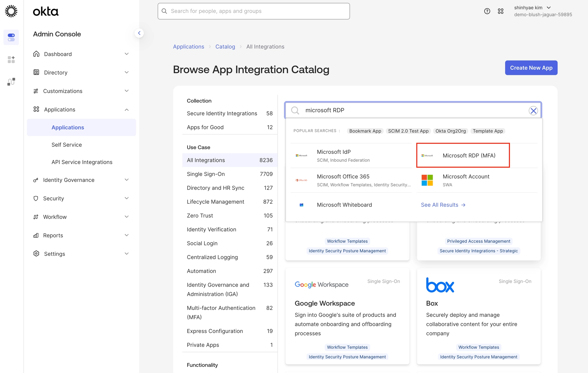Click the Microsoft IdP logo icon
Image resolution: width=588 pixels, height=373 pixels.
pos(301,155)
